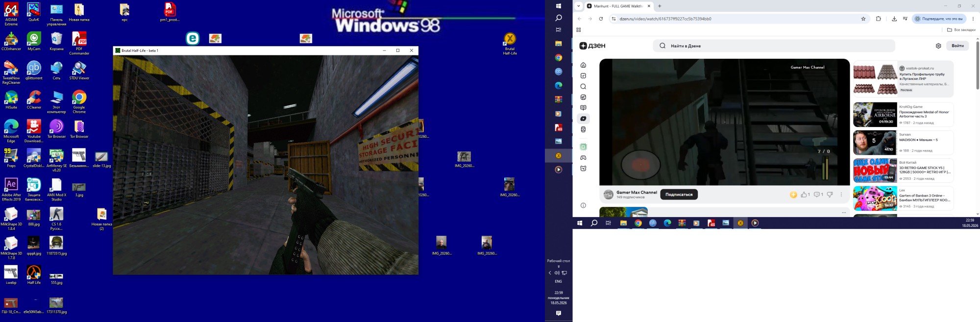Open the video's three-dot options menu
The height and width of the screenshot is (322, 980).
pyautogui.click(x=841, y=195)
